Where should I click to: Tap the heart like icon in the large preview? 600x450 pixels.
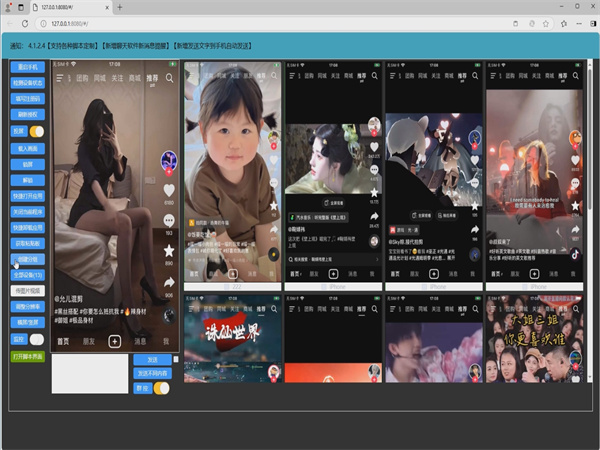(168, 189)
